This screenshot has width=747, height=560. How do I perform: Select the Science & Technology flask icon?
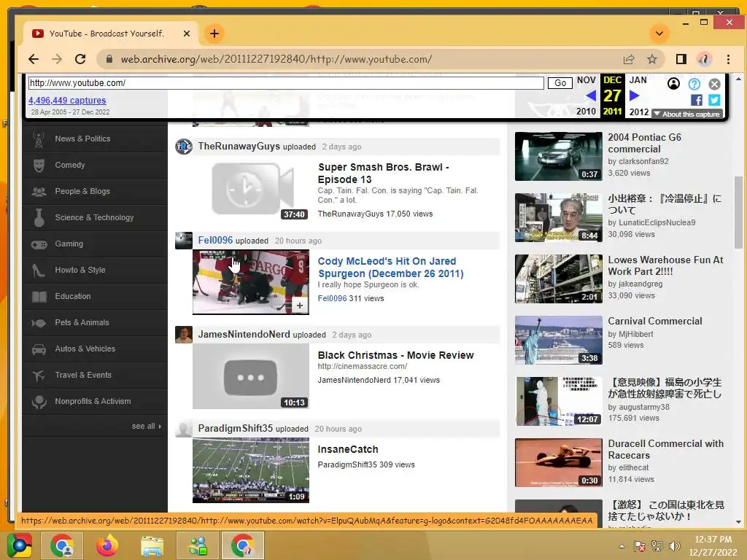39,217
